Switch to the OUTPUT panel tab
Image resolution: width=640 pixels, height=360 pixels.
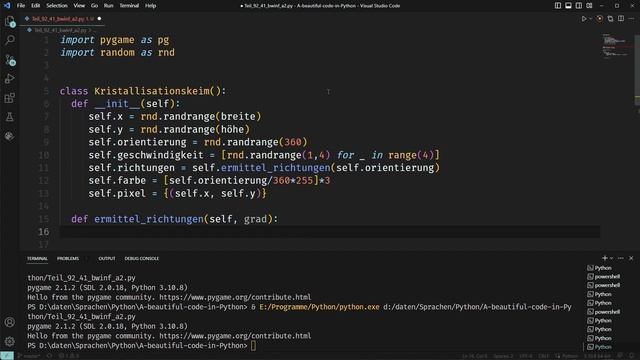pos(107,258)
